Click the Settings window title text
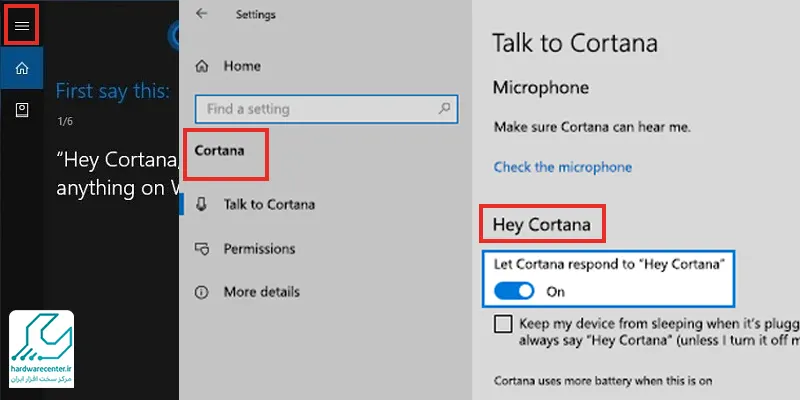 click(256, 15)
